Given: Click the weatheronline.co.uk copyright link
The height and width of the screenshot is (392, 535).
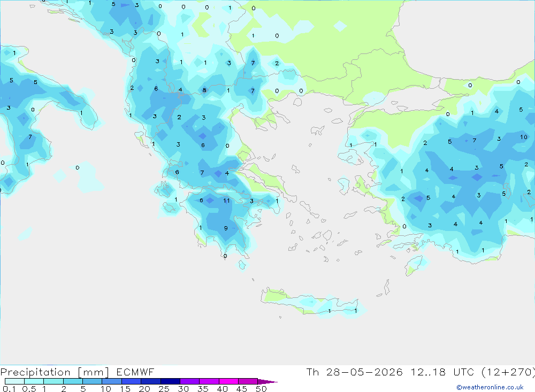Looking at the screenshot, I should click(x=490, y=387).
